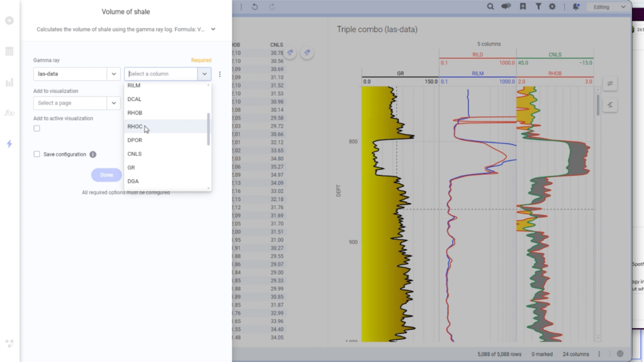Select RHOC from the column list
Viewport: 644px width, 362px height.
[135, 126]
